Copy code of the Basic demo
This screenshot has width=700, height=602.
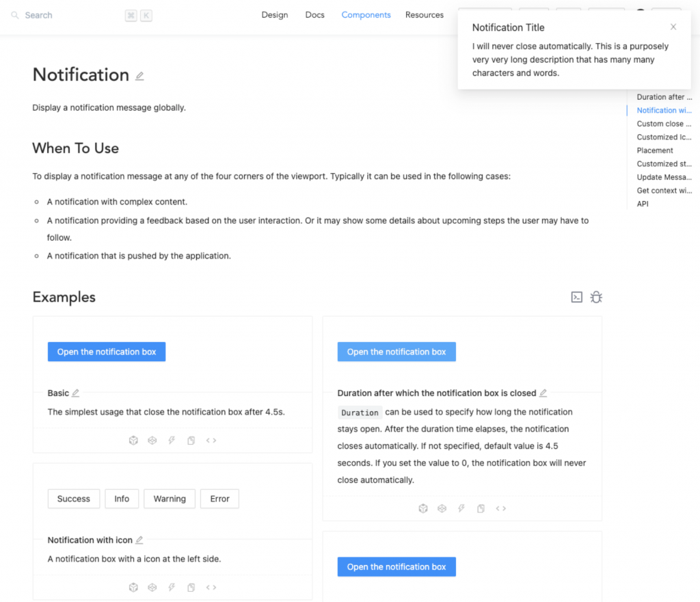pos(191,441)
